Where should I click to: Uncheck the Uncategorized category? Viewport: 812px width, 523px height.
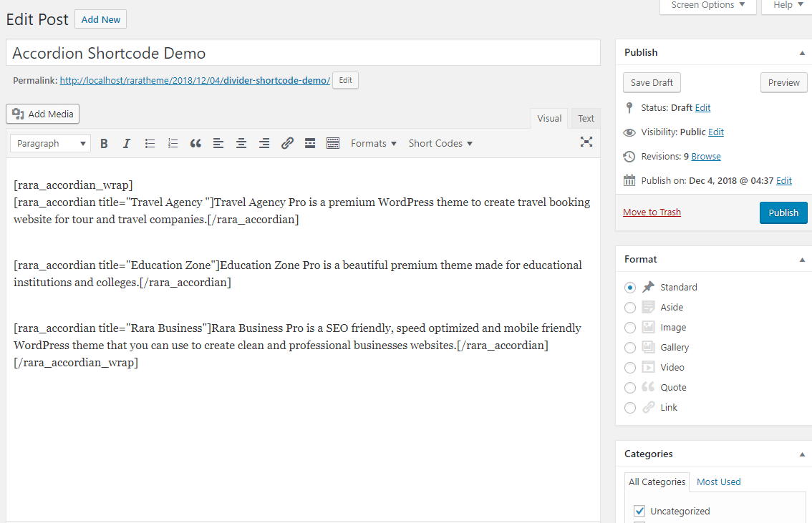640,511
